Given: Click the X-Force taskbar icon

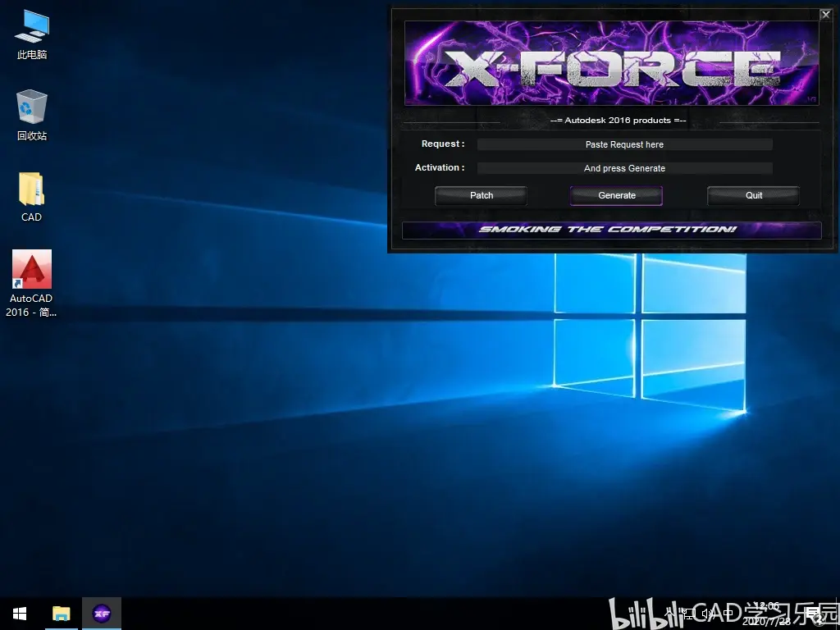Looking at the screenshot, I should point(102,614).
